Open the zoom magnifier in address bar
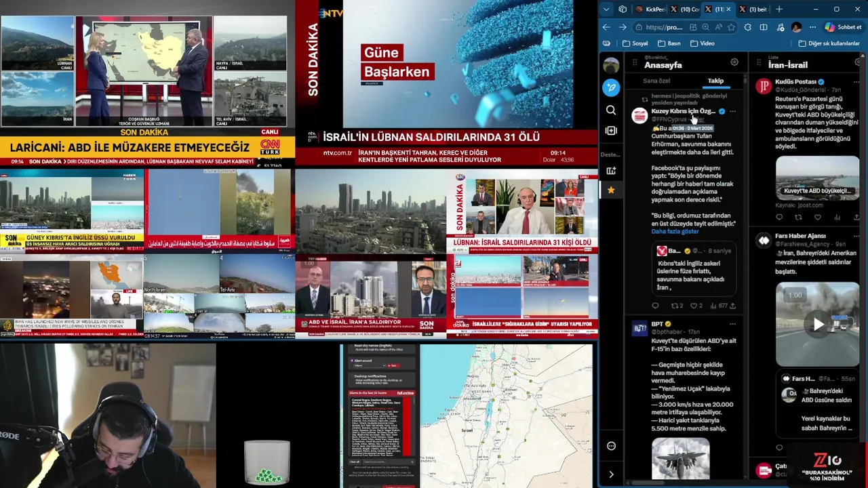Viewport: 868px width, 488px height. tap(705, 27)
